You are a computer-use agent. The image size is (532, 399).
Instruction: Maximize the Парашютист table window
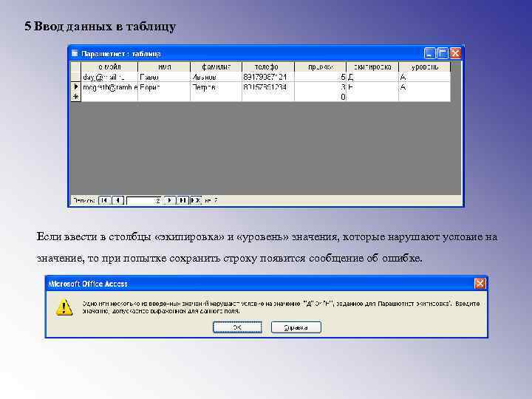coord(443,53)
